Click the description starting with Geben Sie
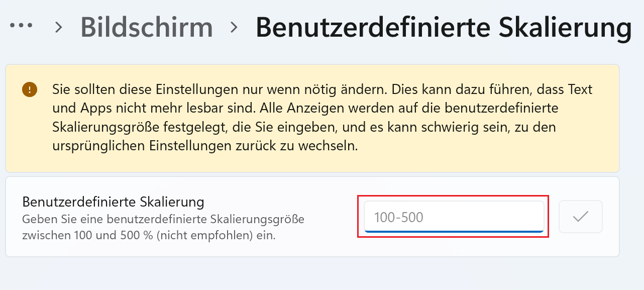This screenshot has height=290, width=644. point(163,220)
